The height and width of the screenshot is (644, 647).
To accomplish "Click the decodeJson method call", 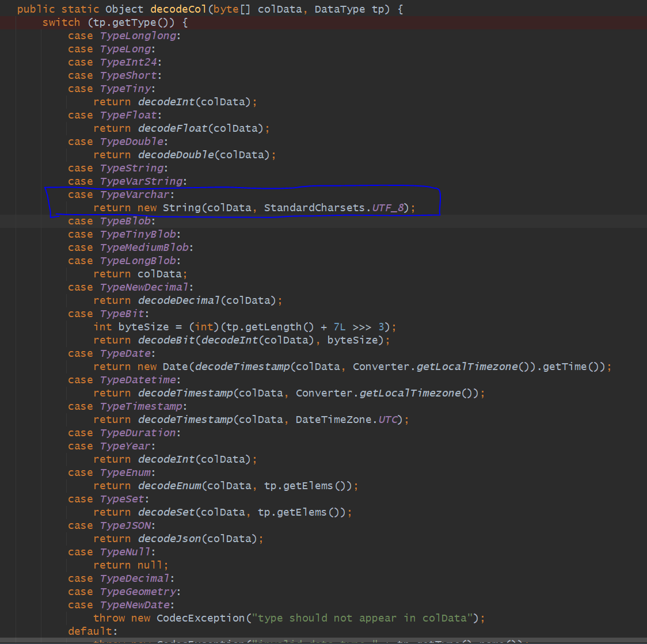I will click(169, 539).
